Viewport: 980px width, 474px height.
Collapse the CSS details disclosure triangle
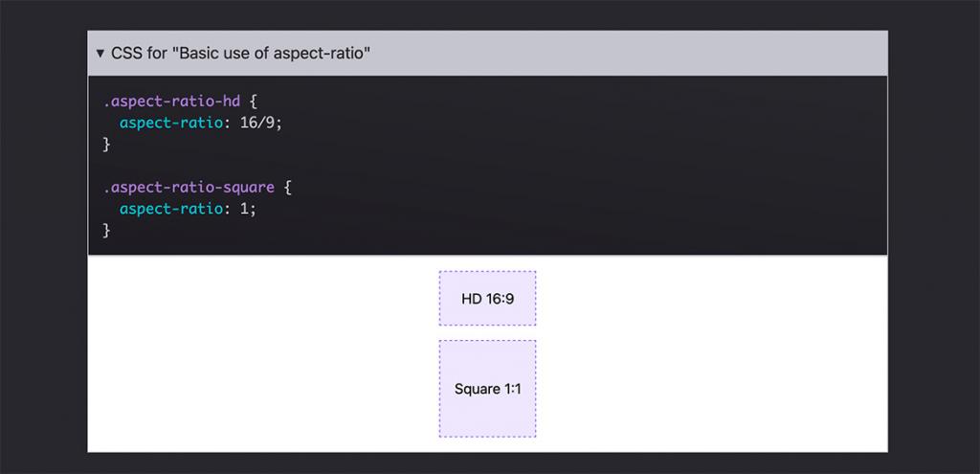tap(100, 54)
